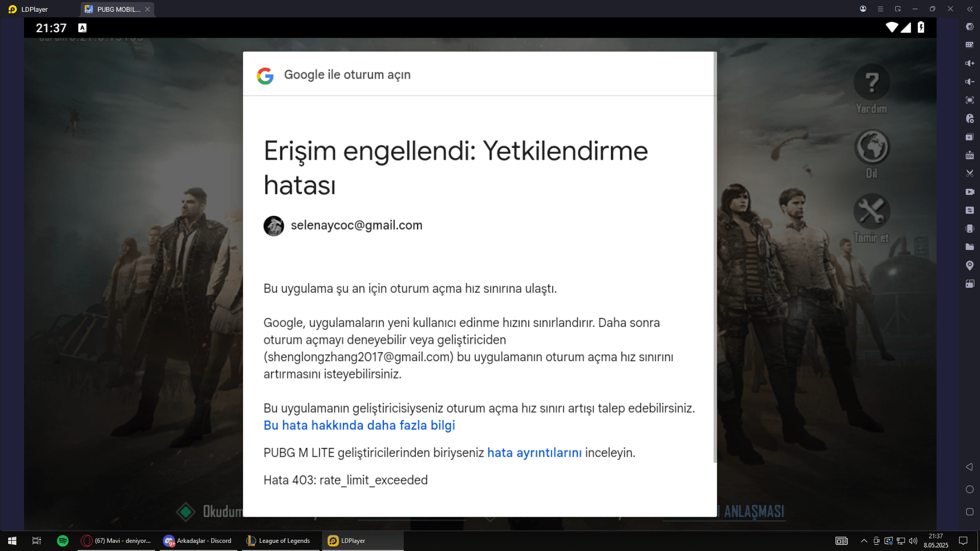Open Dil language globe button
The width and height of the screenshot is (980, 551).
tap(872, 154)
